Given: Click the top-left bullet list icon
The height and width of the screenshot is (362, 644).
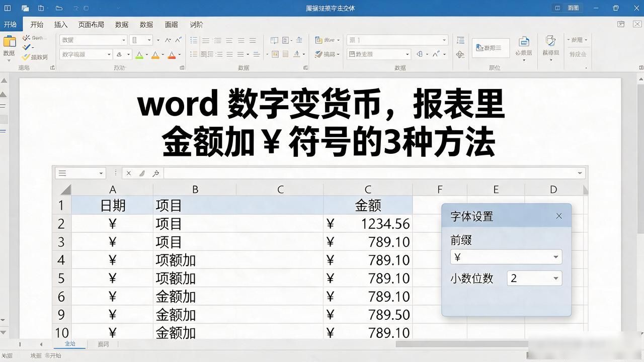Looking at the screenshot, I should click(194, 40).
